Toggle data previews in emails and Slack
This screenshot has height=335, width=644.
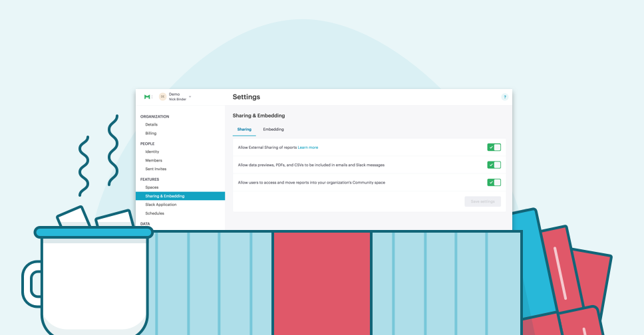(494, 165)
